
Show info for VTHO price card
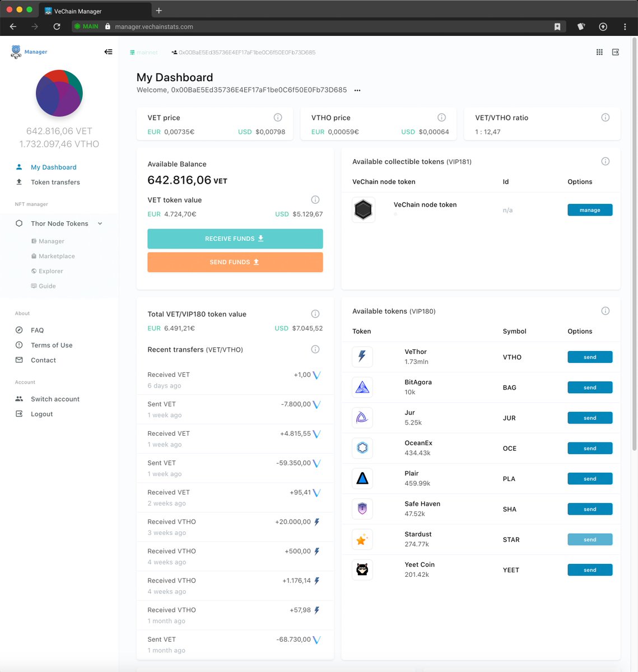[x=441, y=118]
